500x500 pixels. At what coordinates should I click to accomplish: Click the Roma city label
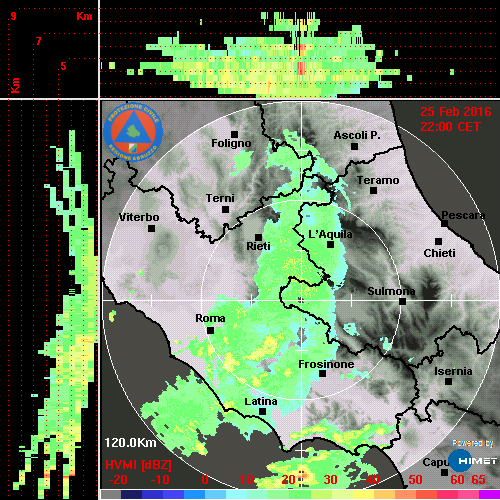click(x=210, y=318)
